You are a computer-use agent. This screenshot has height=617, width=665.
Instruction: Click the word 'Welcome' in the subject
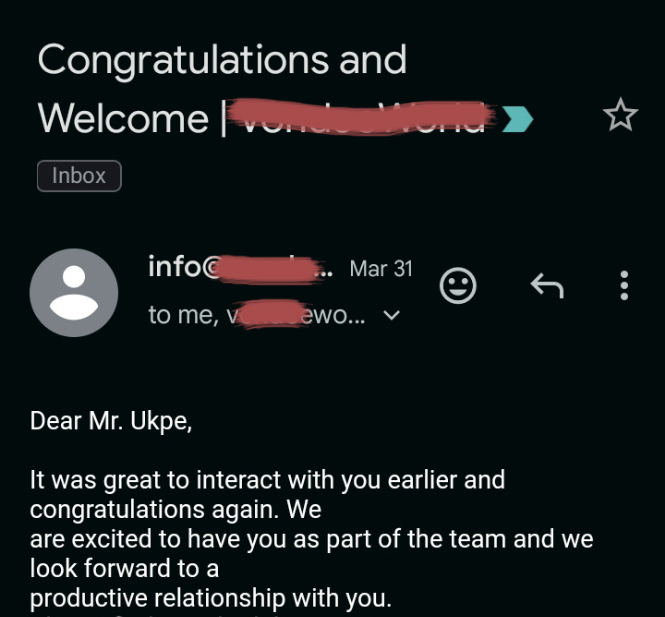pos(122,119)
